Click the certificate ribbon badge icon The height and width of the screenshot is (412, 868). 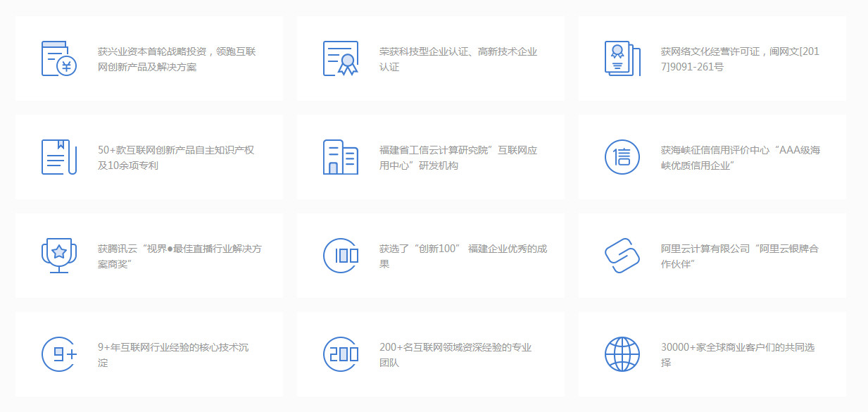coord(341,58)
